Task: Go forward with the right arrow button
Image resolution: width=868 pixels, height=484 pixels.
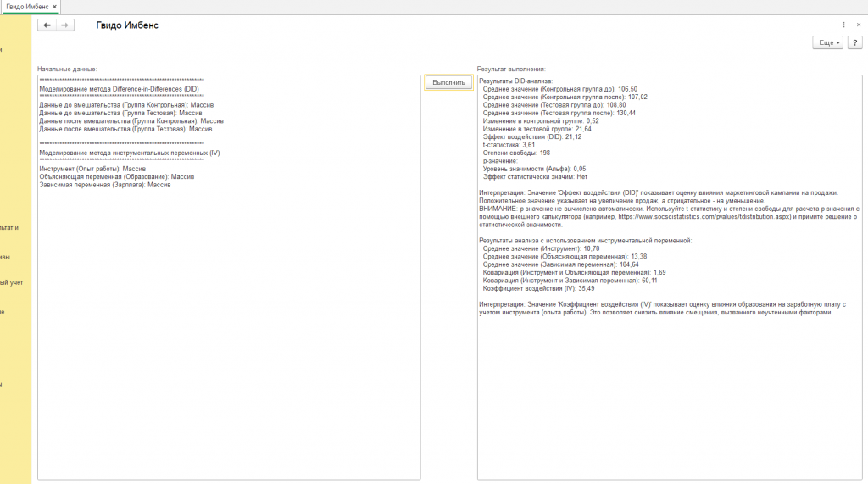Action: tap(64, 25)
